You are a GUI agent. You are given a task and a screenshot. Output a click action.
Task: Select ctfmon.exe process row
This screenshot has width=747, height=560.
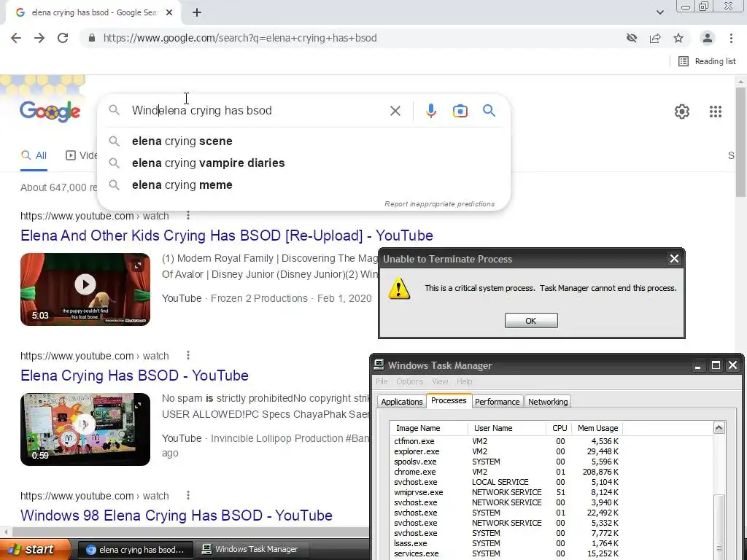pos(506,441)
